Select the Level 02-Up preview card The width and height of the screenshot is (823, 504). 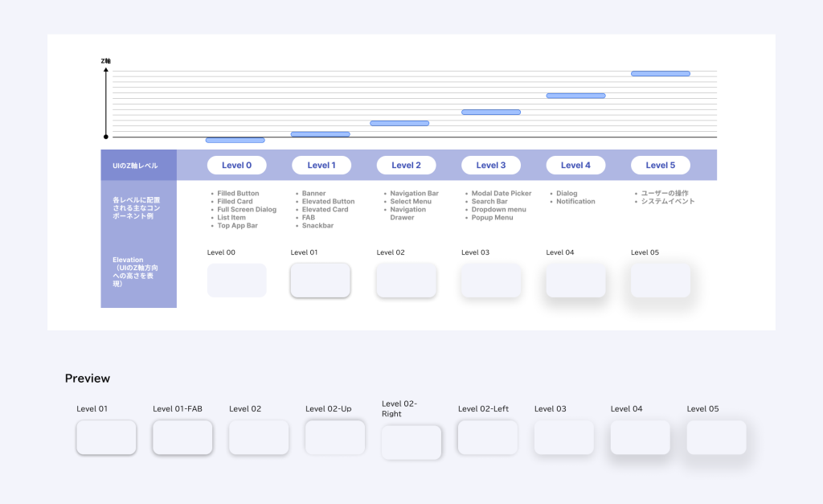(x=335, y=437)
